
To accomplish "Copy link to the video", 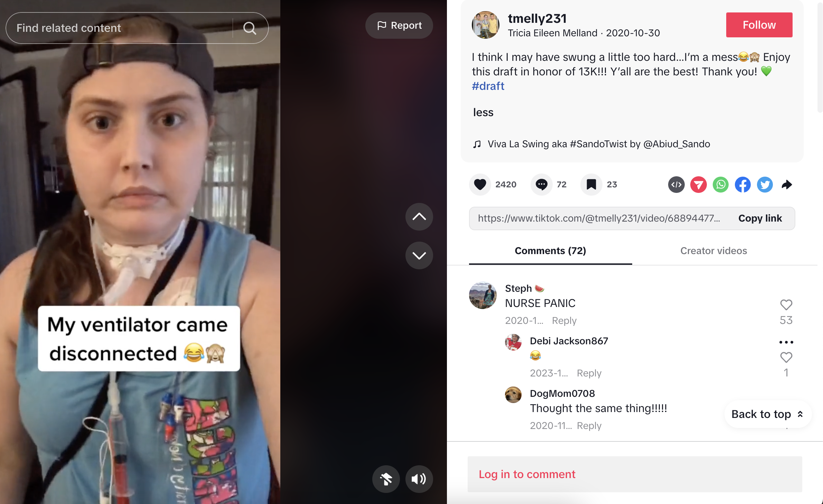I will pos(760,218).
